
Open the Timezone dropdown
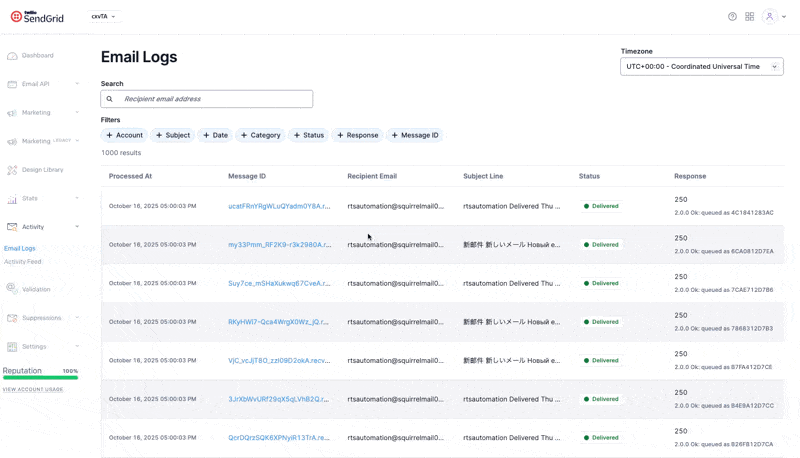pyautogui.click(x=701, y=67)
